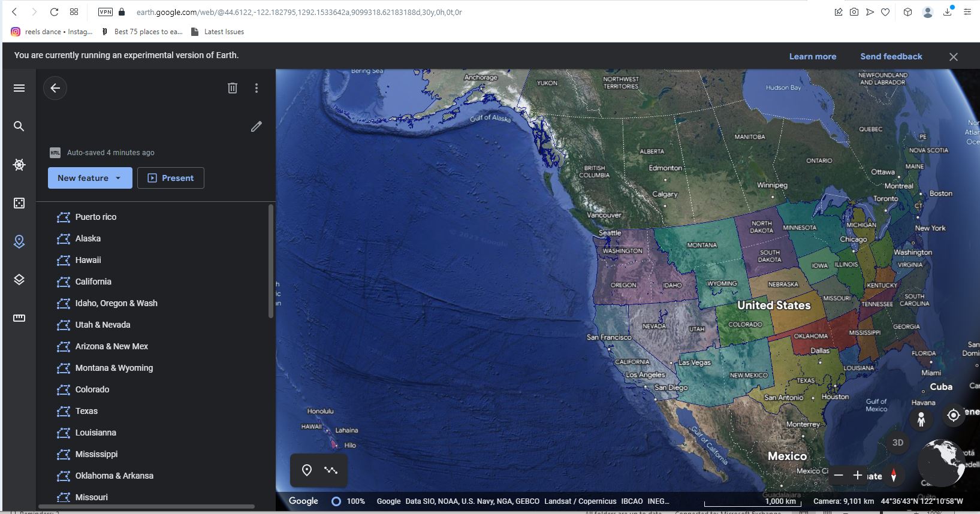980x514 pixels.
Task: Click the Mexico map label
Action: point(787,456)
